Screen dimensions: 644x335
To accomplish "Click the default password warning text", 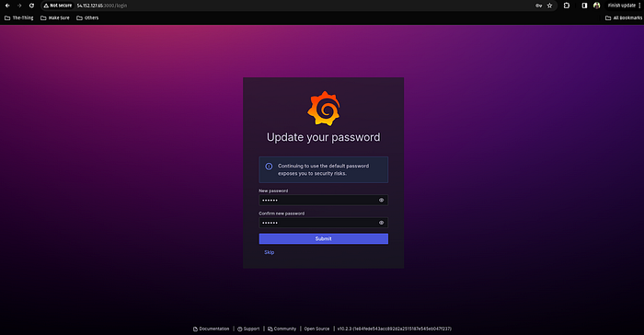I will point(323,169).
